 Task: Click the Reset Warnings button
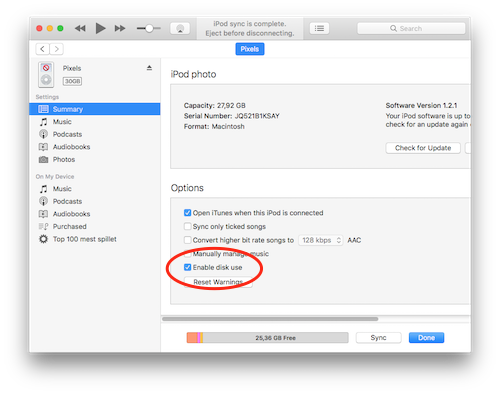(x=218, y=282)
